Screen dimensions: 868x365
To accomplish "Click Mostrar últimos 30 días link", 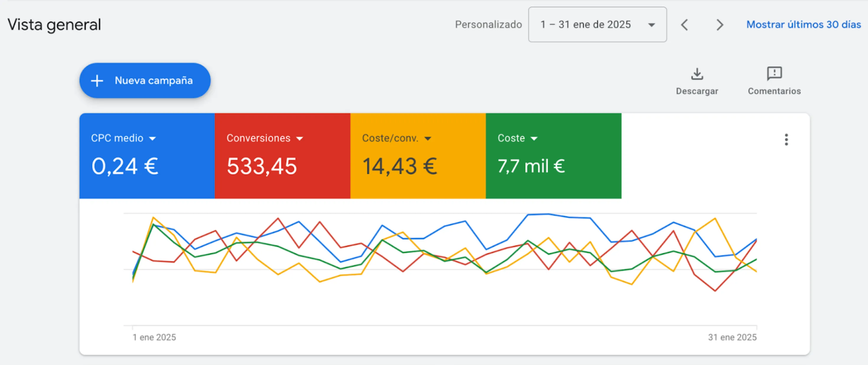I will (x=803, y=25).
